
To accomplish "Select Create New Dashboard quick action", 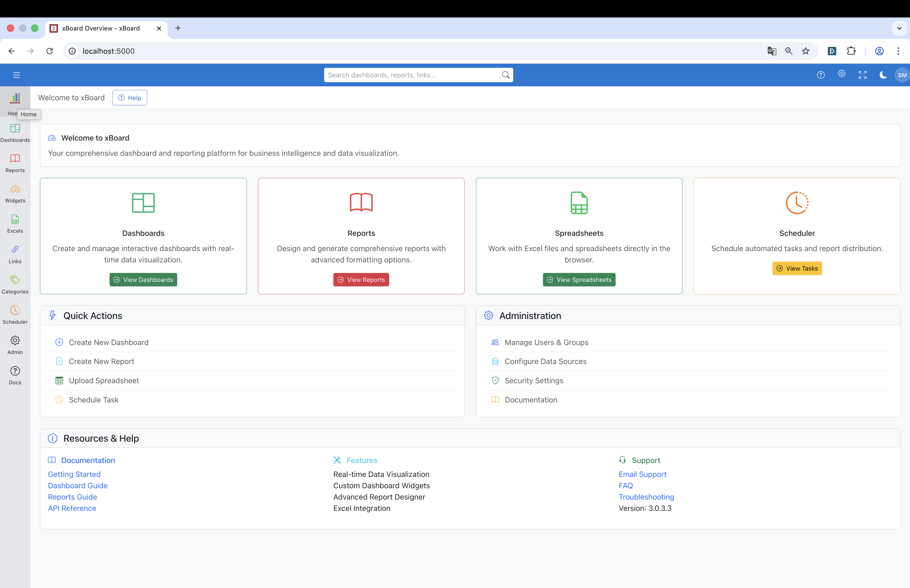I will click(x=253, y=342).
